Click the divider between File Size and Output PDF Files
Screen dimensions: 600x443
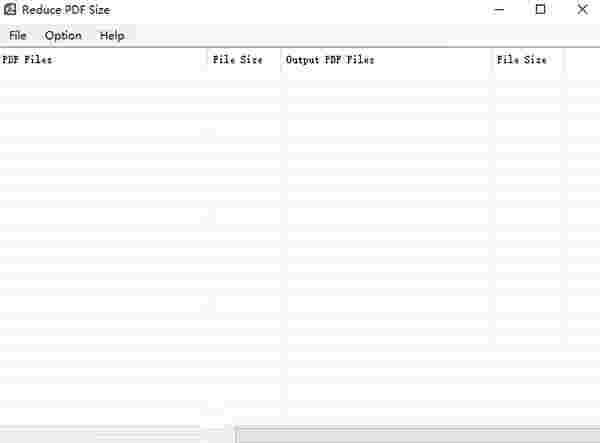[x=281, y=60]
